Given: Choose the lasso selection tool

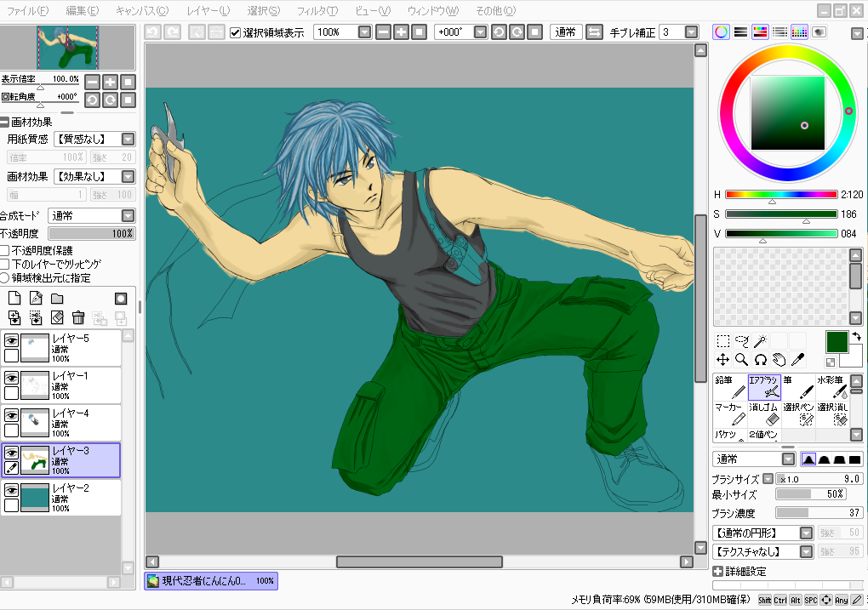Looking at the screenshot, I should pyautogui.click(x=741, y=341).
